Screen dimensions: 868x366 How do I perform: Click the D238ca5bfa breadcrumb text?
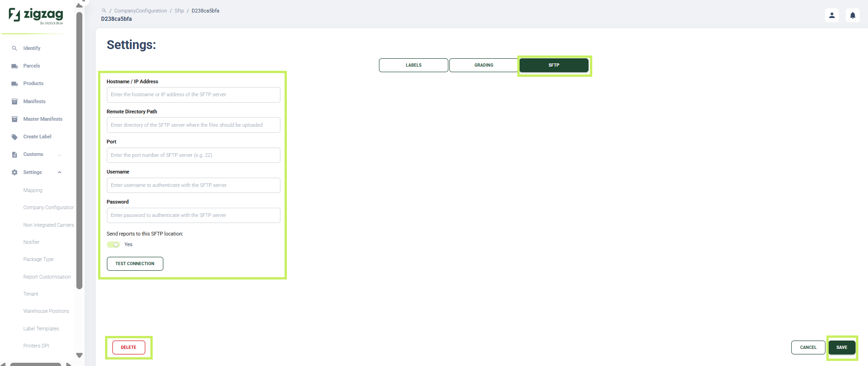point(205,11)
